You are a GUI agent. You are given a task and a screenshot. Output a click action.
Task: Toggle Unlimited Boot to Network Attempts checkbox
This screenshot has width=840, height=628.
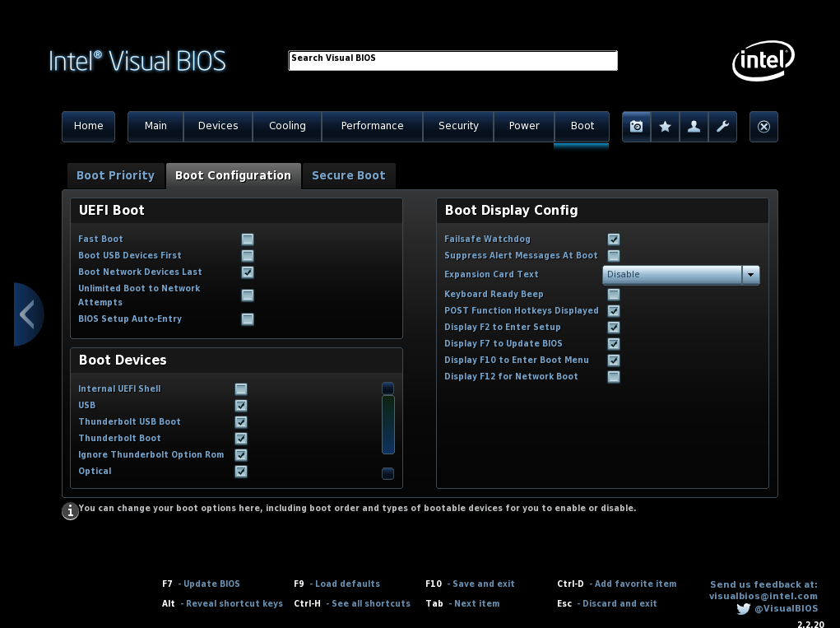pyautogui.click(x=248, y=295)
